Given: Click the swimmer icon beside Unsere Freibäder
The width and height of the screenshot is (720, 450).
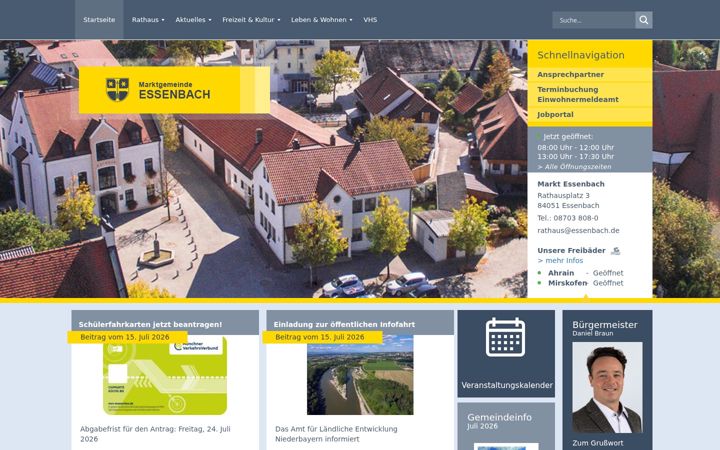Looking at the screenshot, I should coord(615,251).
